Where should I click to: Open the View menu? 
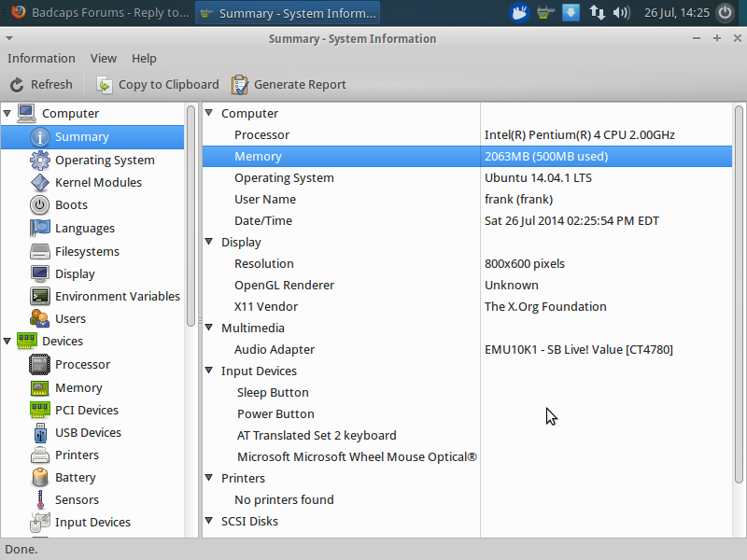pyautogui.click(x=104, y=58)
